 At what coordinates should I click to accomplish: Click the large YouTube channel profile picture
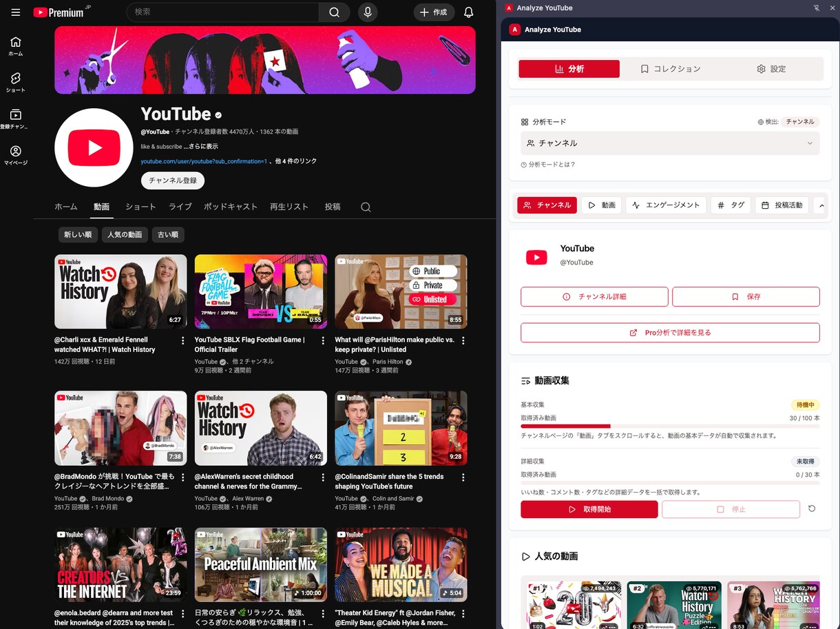(94, 147)
